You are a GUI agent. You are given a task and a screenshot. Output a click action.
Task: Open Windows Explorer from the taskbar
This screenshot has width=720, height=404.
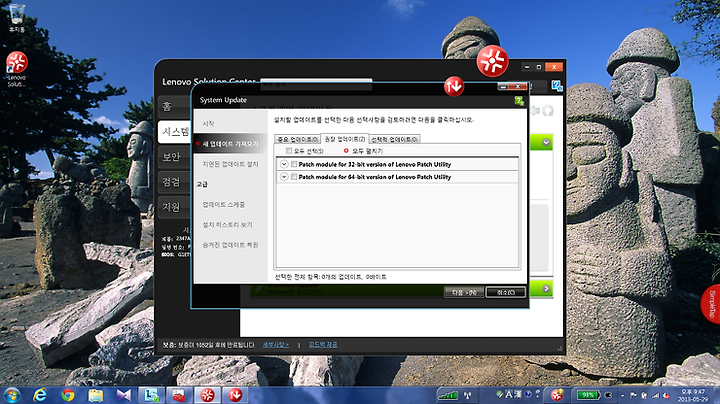[x=96, y=395]
